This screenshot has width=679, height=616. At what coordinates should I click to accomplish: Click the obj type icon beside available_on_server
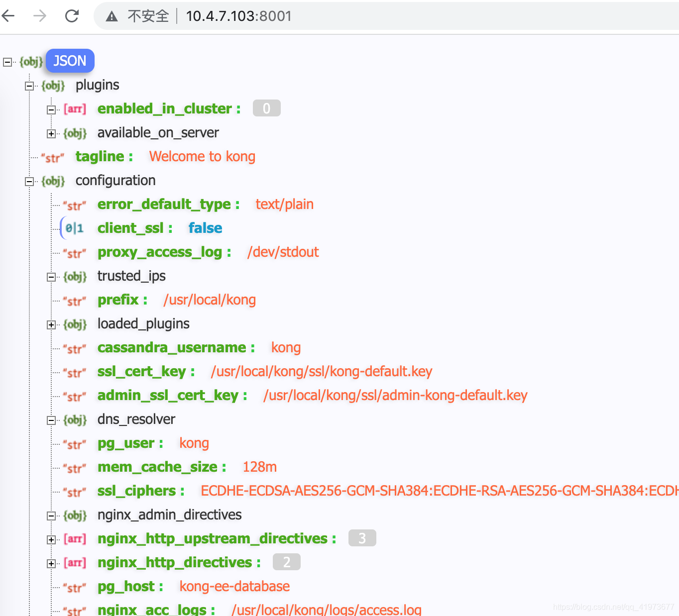(75, 133)
